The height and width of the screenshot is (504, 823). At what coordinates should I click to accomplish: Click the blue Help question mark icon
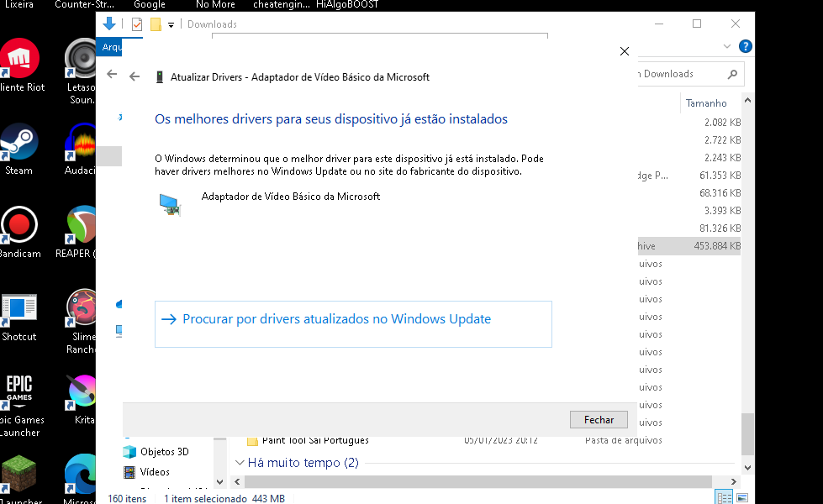746,46
